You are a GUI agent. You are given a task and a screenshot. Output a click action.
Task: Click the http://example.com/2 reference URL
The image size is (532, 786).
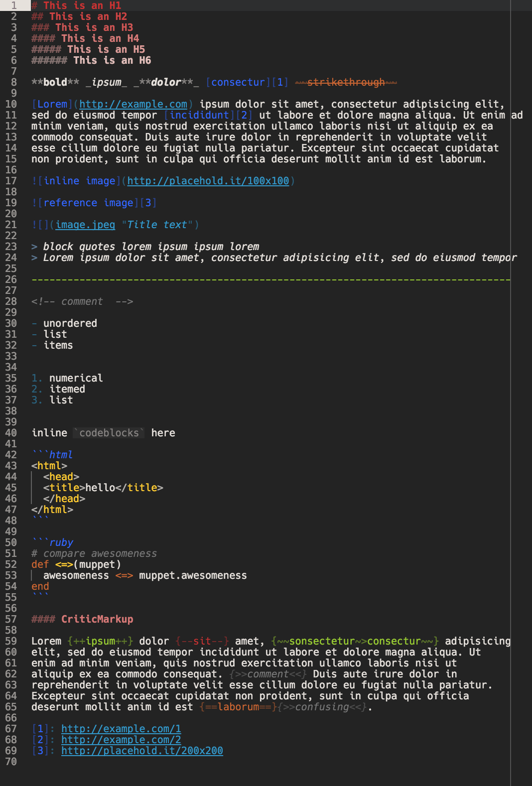pos(121,740)
